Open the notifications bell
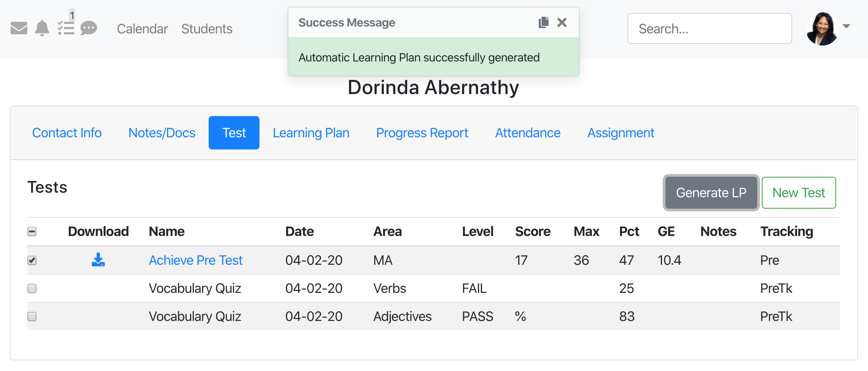This screenshot has width=868, height=371. (42, 28)
